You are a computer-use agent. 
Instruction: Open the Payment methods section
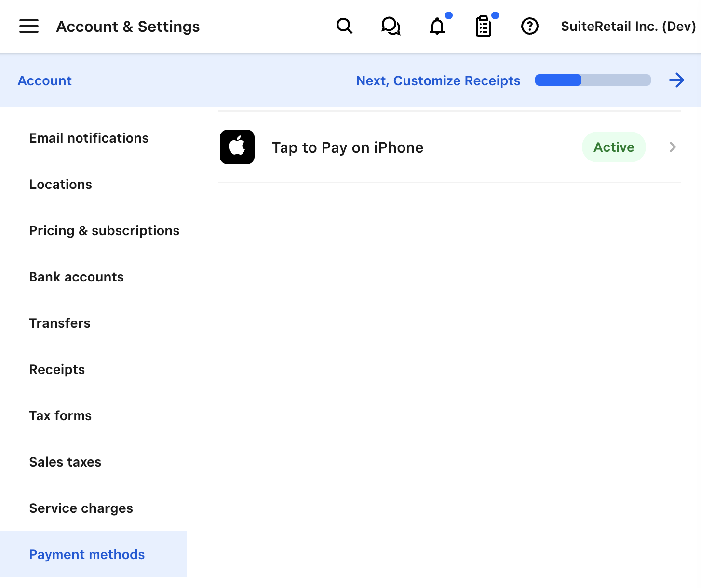pos(87,555)
